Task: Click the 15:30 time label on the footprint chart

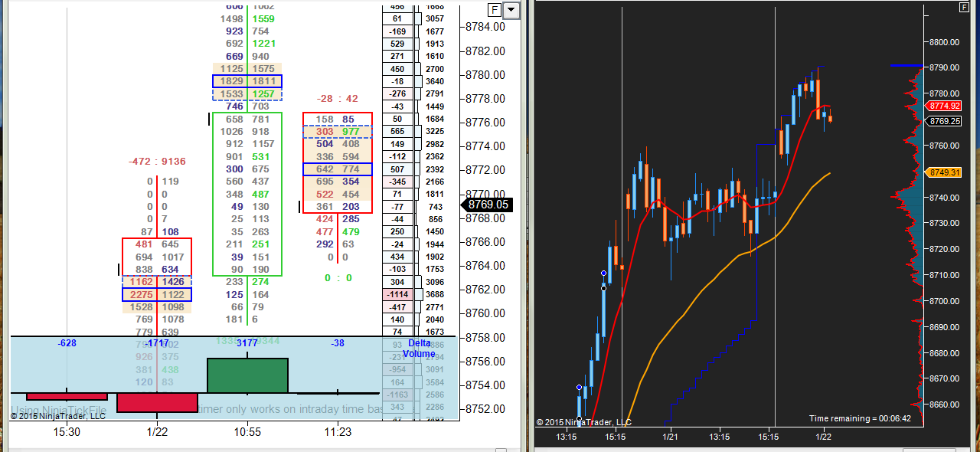Action: [67, 432]
